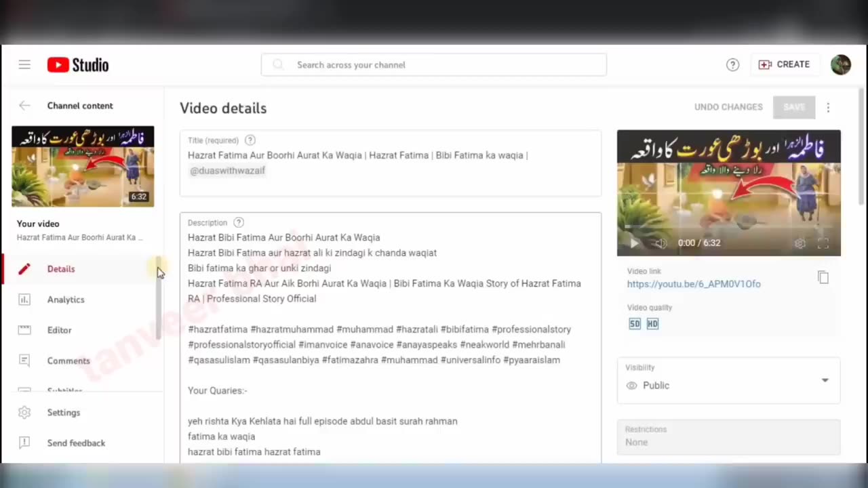Click the Comments icon in sidebar
868x488 pixels.
[24, 361]
